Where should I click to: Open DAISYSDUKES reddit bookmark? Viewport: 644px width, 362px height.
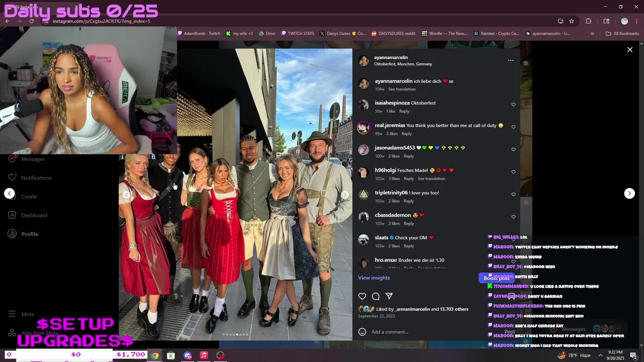click(393, 34)
